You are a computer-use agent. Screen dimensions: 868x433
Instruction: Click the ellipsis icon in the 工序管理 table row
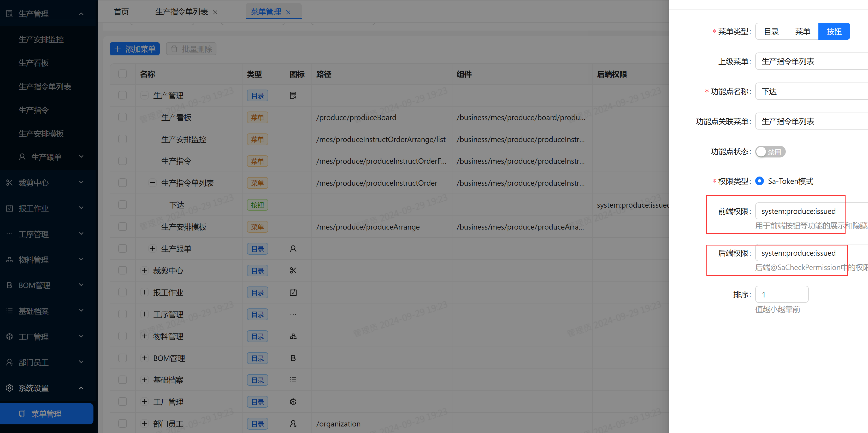click(293, 314)
